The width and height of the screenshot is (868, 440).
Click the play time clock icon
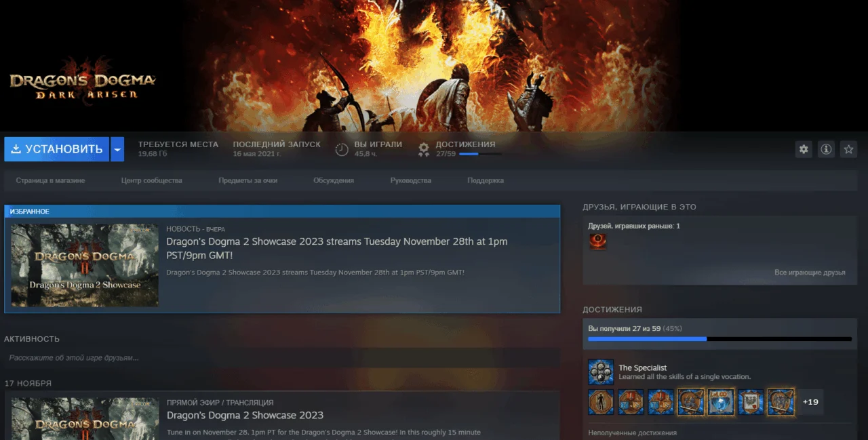pos(342,149)
